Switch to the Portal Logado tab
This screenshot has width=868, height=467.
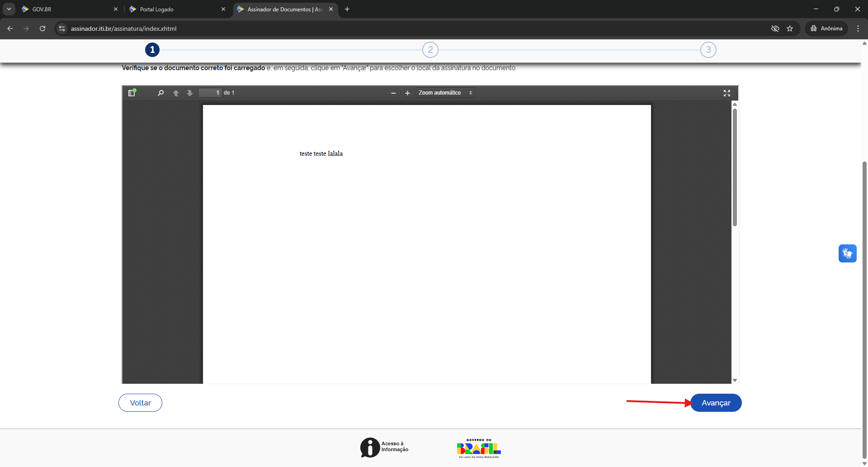(x=176, y=9)
